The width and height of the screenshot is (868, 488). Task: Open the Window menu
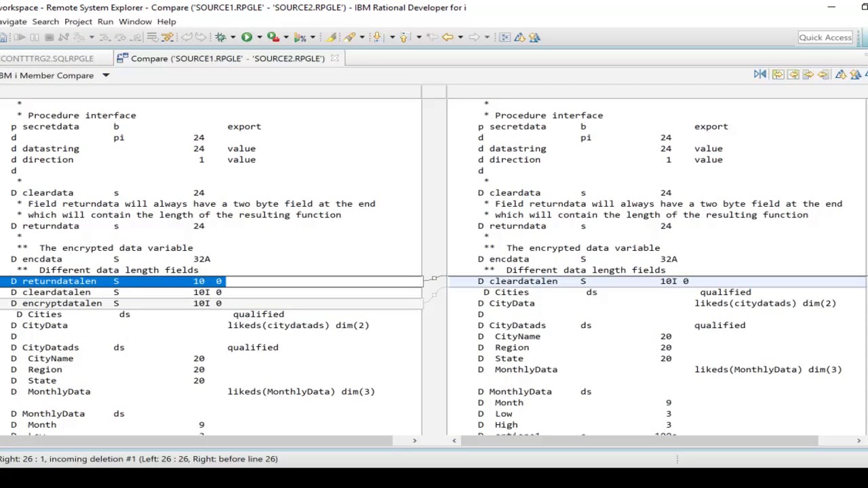click(x=136, y=22)
